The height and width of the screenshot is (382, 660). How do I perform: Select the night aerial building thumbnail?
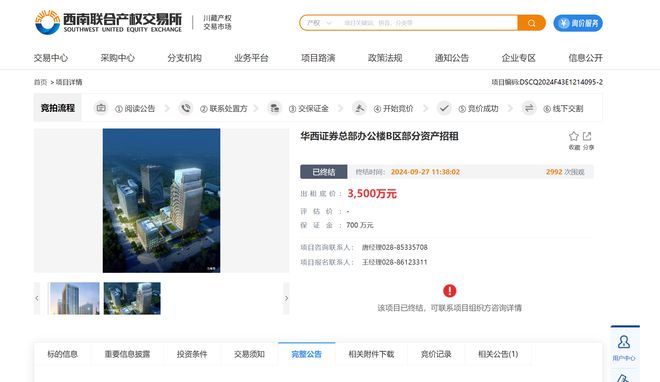click(x=132, y=298)
